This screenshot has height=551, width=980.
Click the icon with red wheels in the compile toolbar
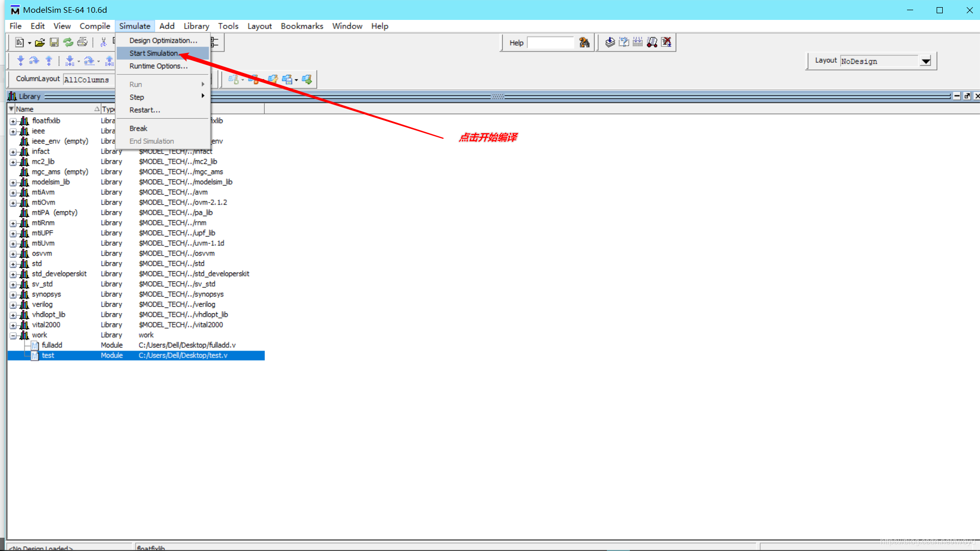pyautogui.click(x=652, y=42)
